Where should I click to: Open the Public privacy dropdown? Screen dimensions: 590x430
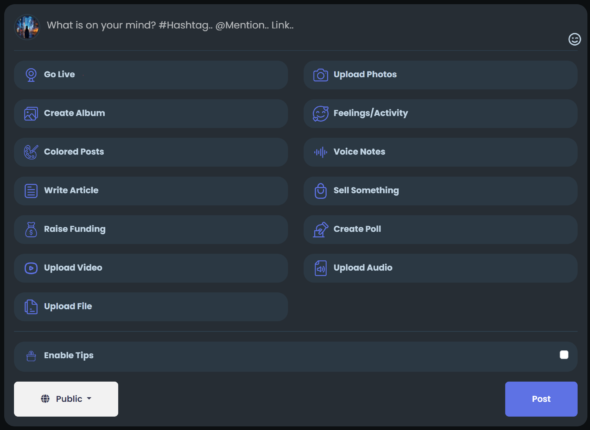point(66,399)
